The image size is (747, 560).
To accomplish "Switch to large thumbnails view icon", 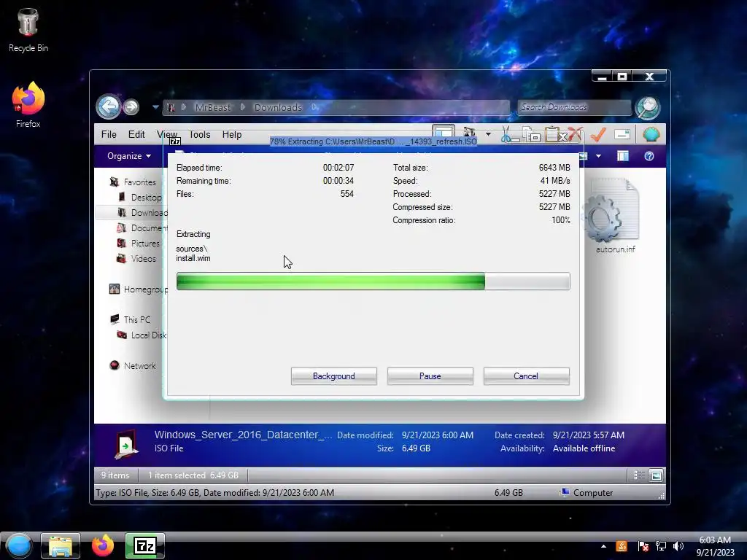I will pos(656,475).
